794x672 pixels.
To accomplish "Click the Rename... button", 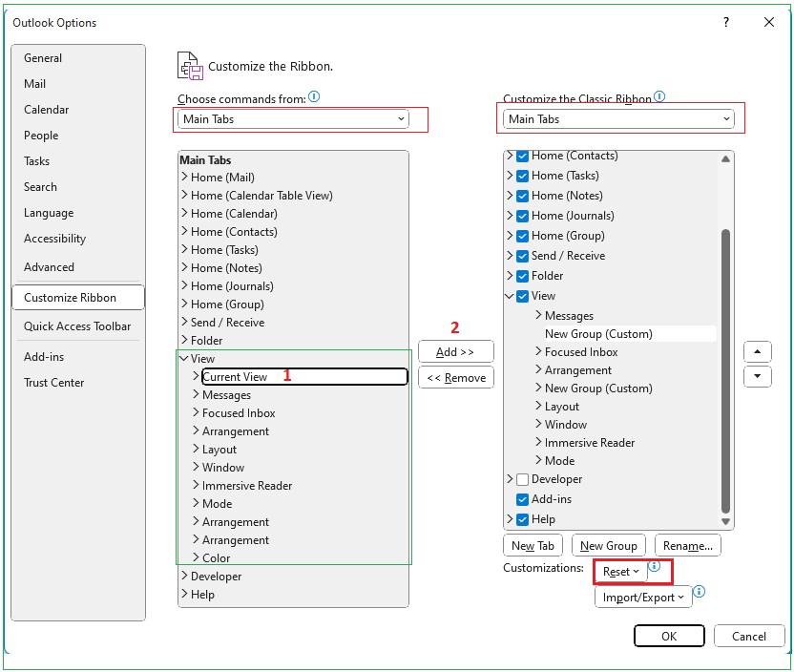I will pos(688,545).
